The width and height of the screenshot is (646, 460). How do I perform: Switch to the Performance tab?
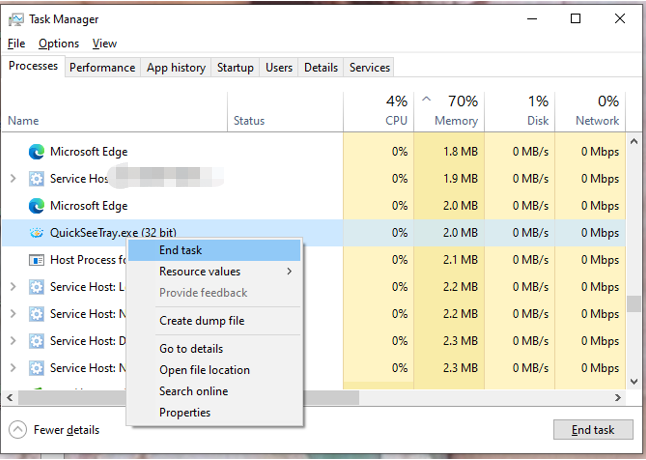(102, 68)
